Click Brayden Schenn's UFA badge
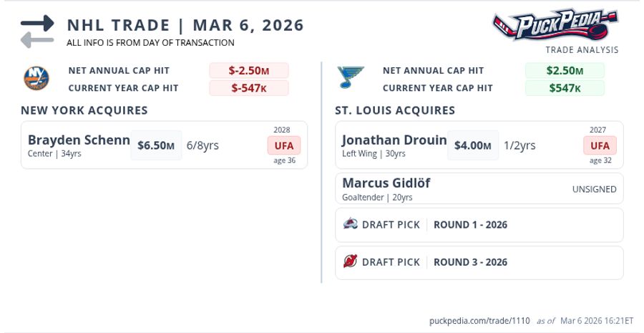 tap(284, 145)
